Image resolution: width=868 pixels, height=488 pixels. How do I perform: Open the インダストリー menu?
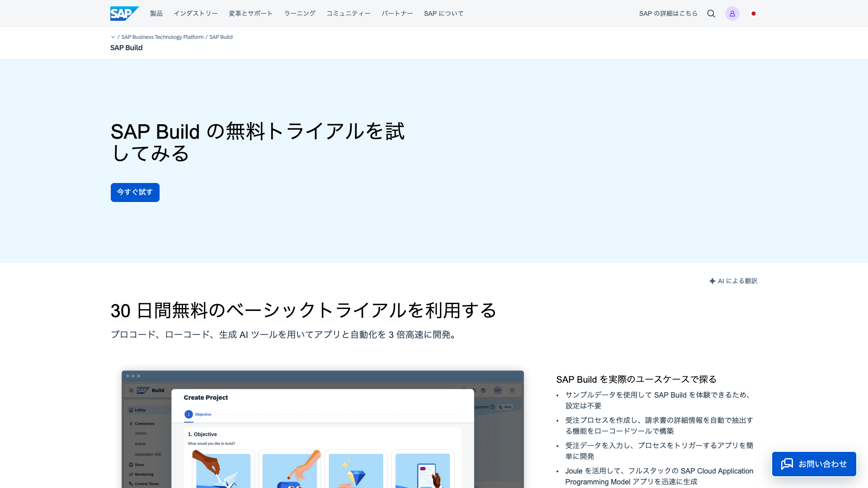196,14
